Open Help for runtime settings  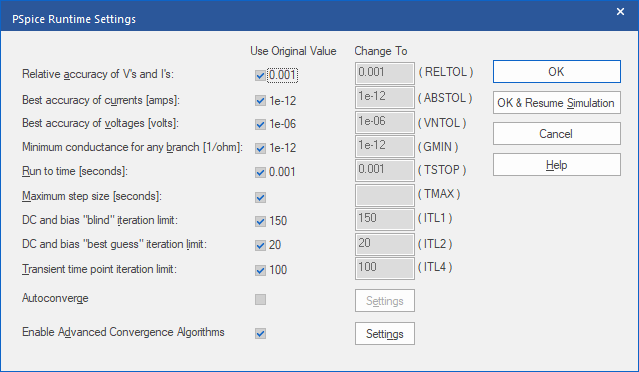point(557,165)
